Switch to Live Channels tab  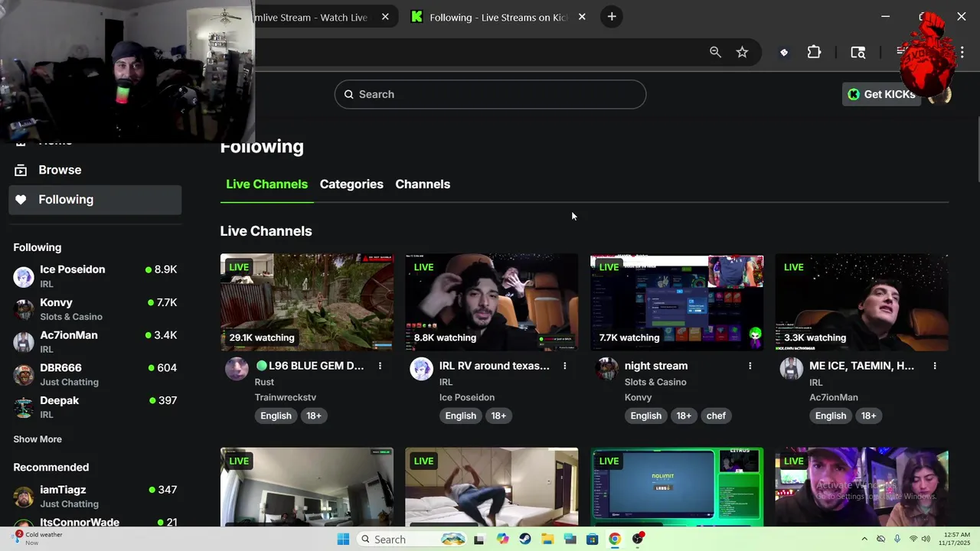click(266, 184)
